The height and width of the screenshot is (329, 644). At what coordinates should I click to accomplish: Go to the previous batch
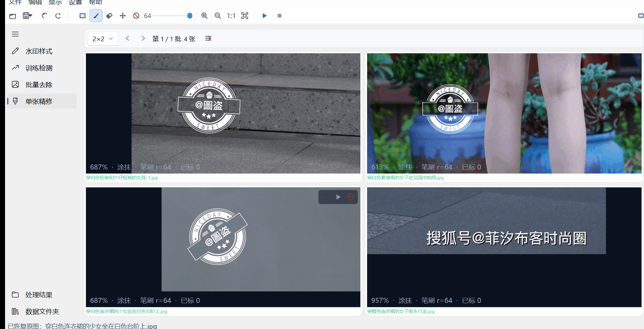point(127,39)
